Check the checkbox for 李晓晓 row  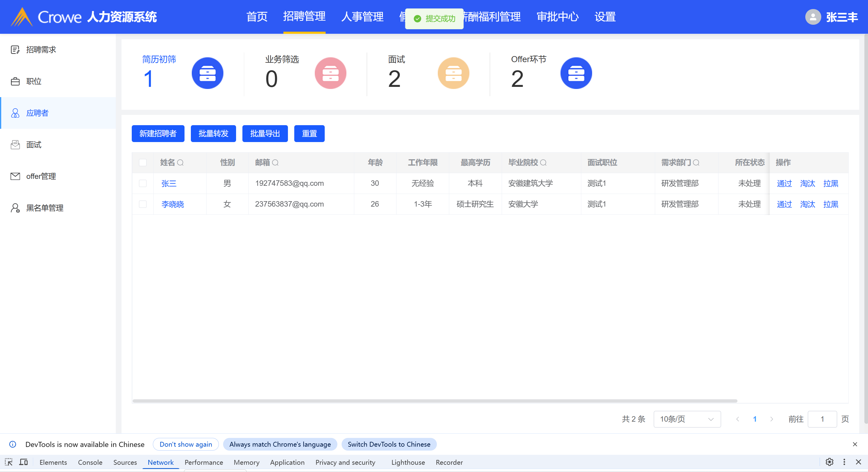coord(143,204)
